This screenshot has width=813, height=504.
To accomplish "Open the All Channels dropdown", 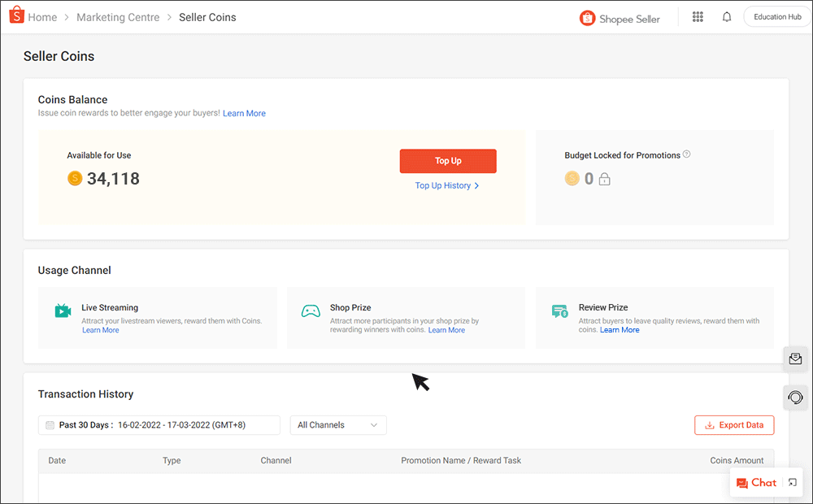I will (x=338, y=425).
